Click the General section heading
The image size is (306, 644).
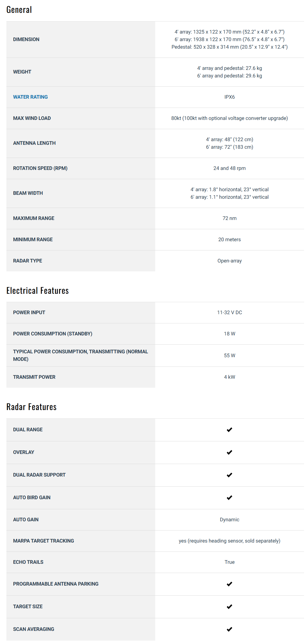(x=19, y=10)
